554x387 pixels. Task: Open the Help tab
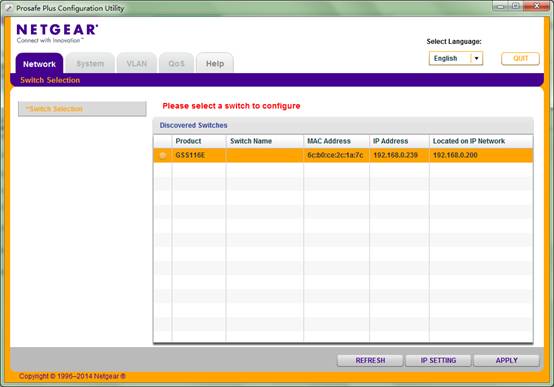[215, 64]
